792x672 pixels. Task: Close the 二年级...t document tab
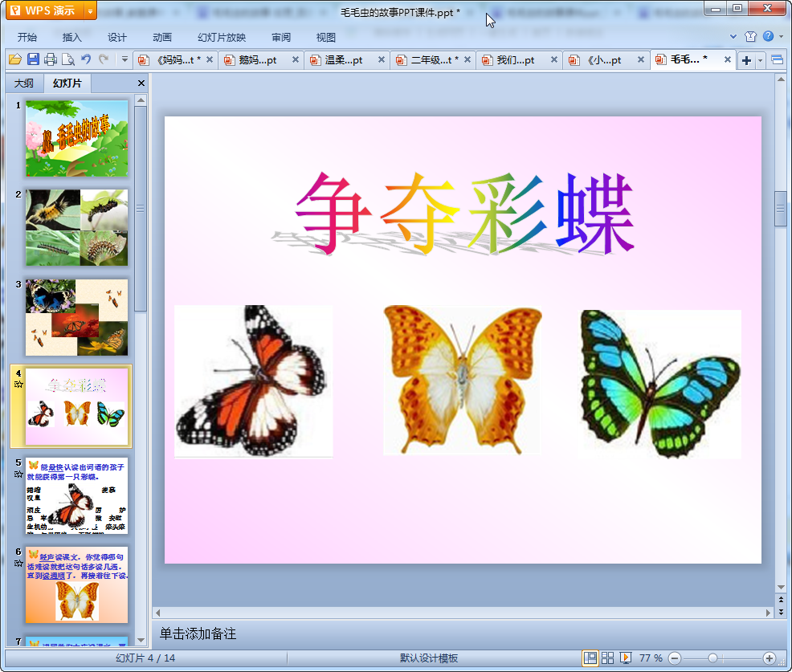(467, 59)
